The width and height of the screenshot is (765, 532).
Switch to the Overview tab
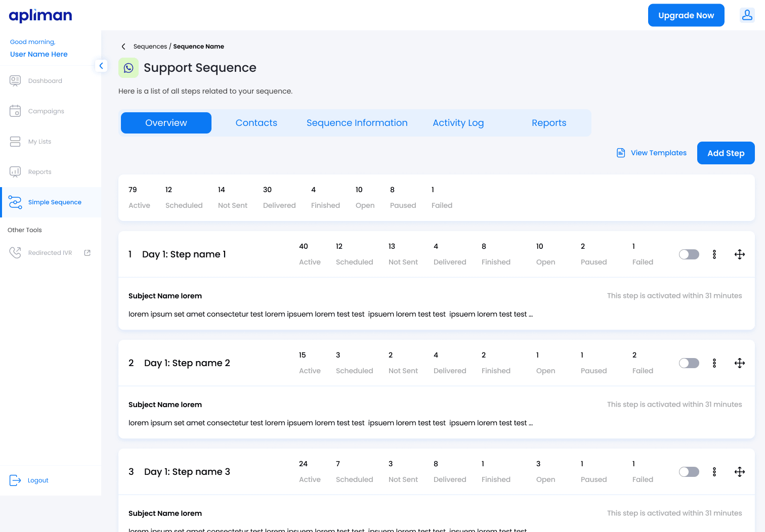pos(166,123)
